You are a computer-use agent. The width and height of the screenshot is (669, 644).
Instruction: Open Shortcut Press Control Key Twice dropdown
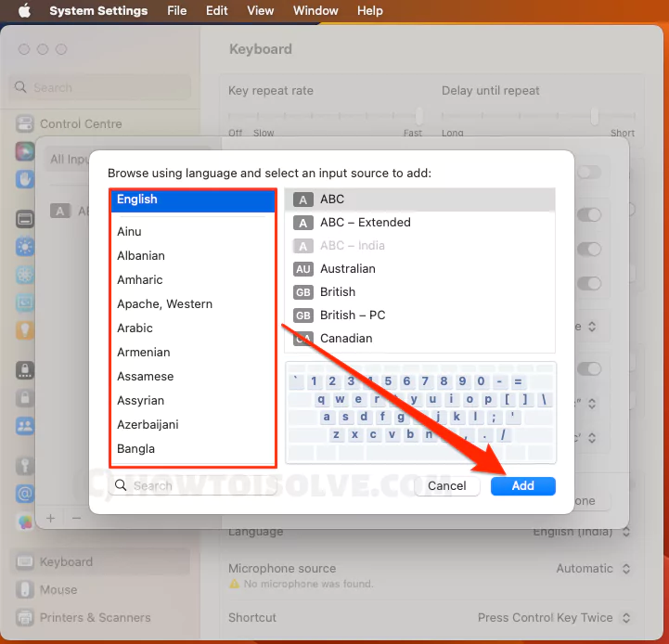point(554,617)
